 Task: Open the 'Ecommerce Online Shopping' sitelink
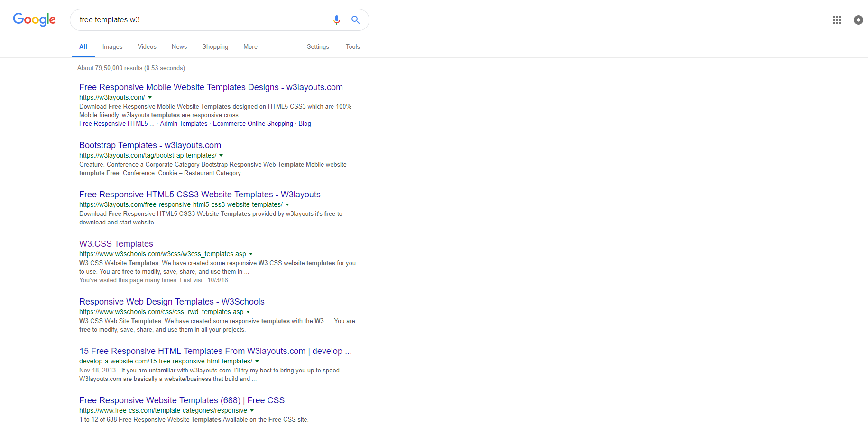point(253,124)
